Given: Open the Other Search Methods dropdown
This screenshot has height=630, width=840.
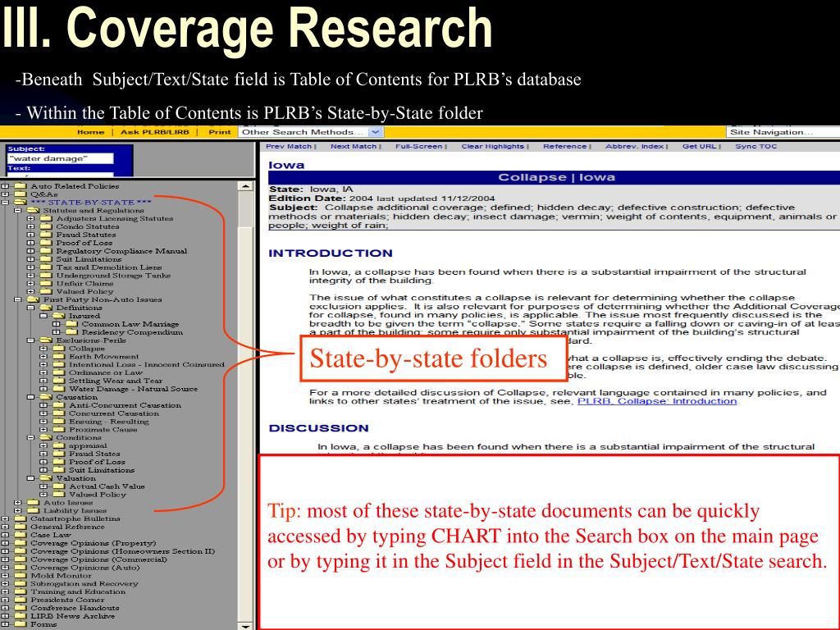Looking at the screenshot, I should (x=311, y=132).
